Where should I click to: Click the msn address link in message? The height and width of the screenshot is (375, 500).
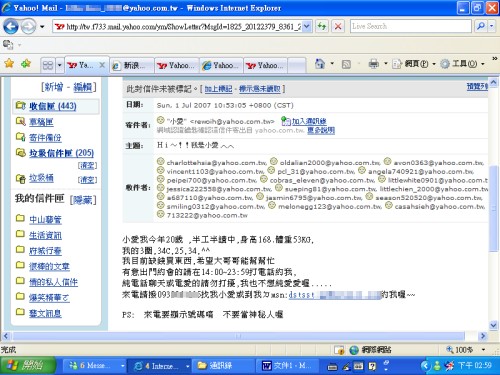pyautogui.click(x=335, y=295)
